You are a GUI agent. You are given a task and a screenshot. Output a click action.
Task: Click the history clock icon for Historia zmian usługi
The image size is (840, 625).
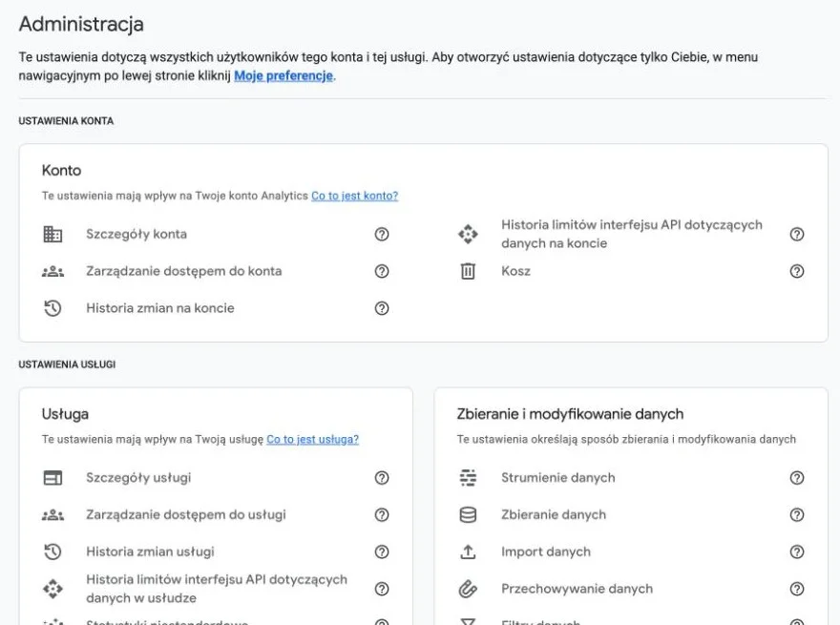[52, 552]
